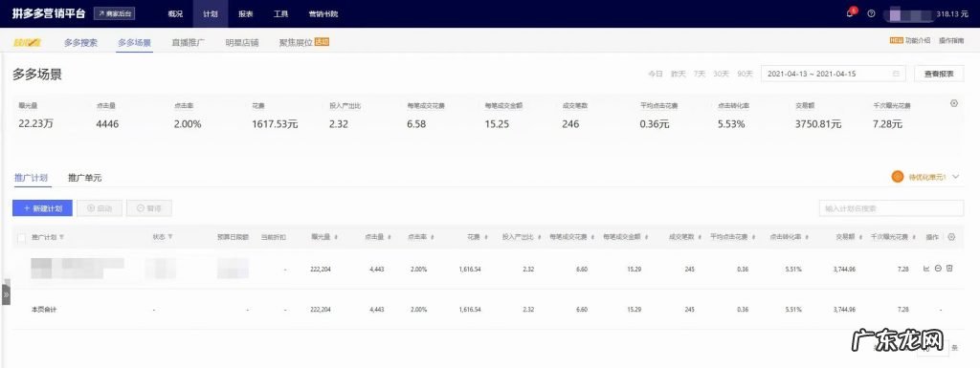Filter icon next to 推广计划 header
Viewport: 980px width, 368px height.
point(61,237)
